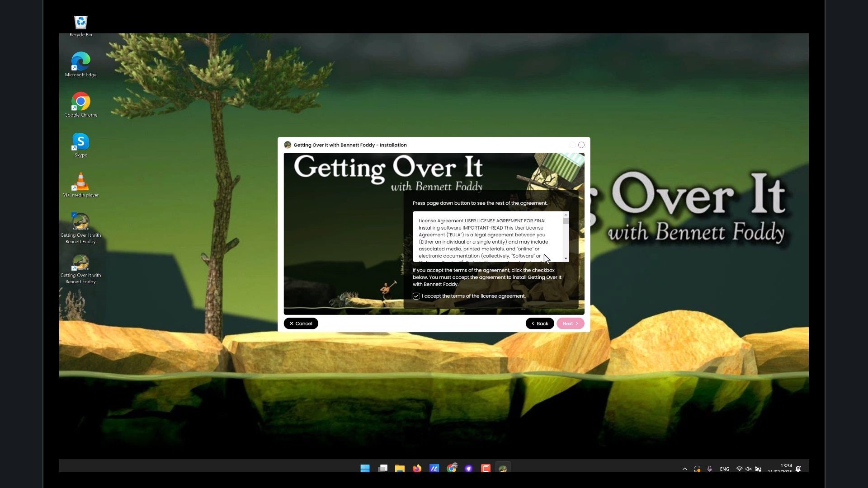The width and height of the screenshot is (868, 488).
Task: Select the lower Getting Over It shortcut icon
Action: 81,268
